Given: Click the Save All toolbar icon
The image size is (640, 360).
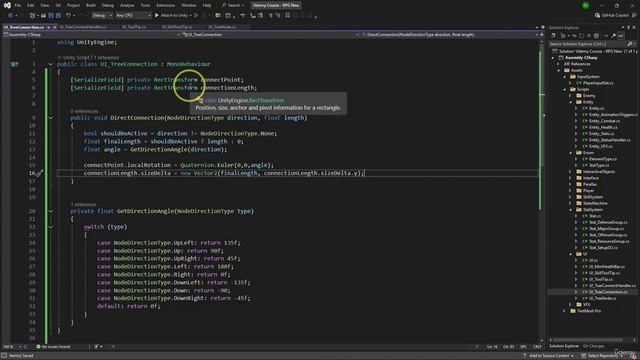Looking at the screenshot, I should 58,16.
